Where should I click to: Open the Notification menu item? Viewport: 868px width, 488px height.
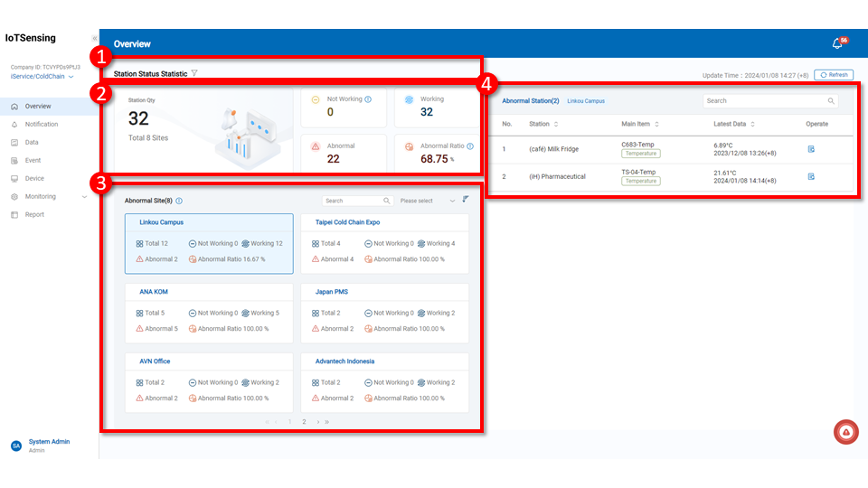point(42,124)
